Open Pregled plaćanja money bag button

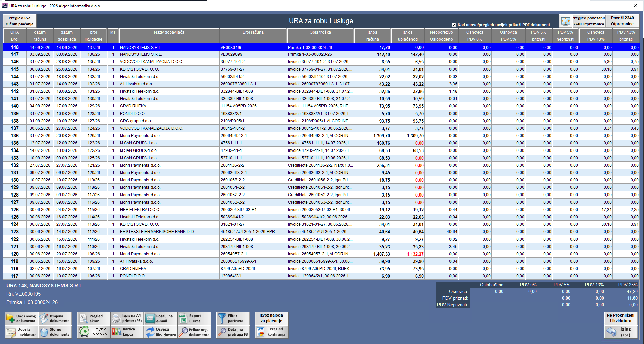(x=93, y=332)
